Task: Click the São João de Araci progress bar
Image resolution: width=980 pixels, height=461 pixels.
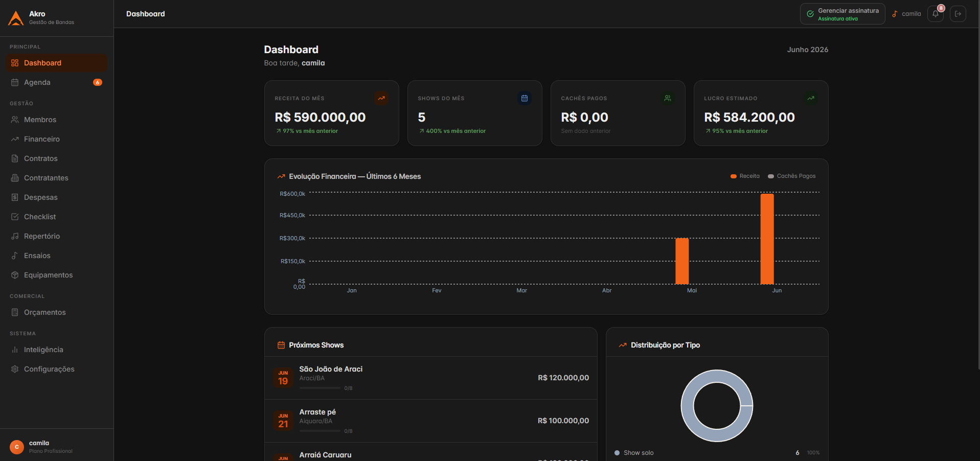Action: (320, 388)
